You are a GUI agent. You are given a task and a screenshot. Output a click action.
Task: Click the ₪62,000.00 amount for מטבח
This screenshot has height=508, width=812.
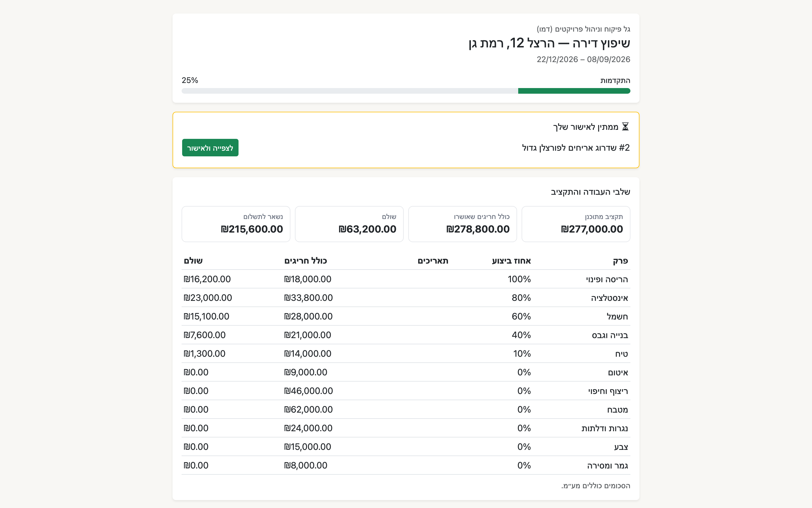point(308,410)
